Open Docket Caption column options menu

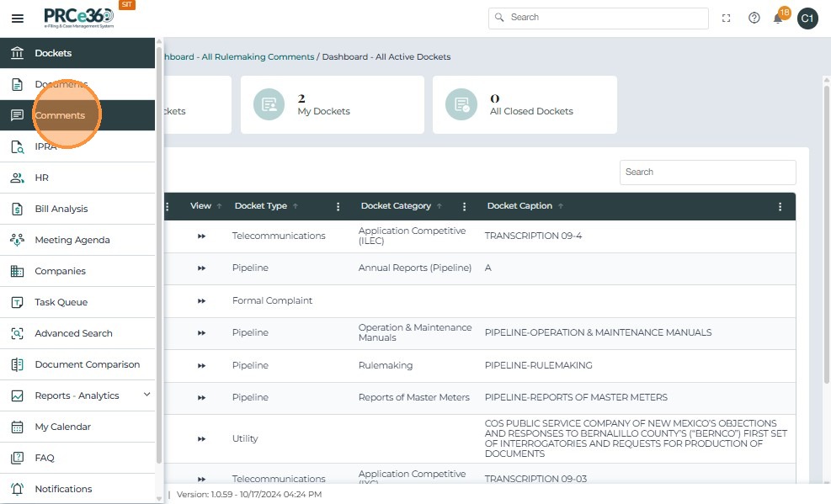780,206
